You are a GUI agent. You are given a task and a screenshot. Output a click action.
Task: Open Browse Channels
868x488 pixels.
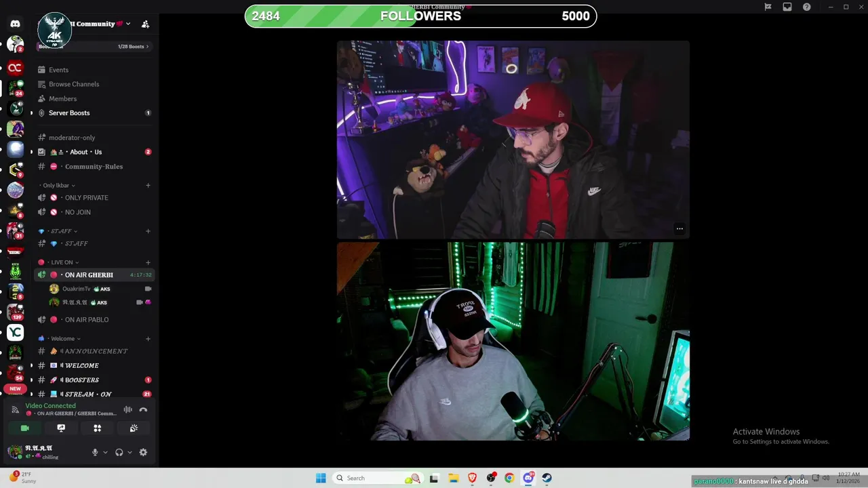click(94, 84)
